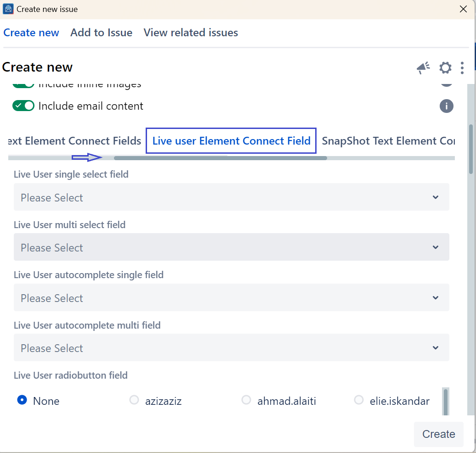Open Live User autocomplete multi field dropdown
Image resolution: width=476 pixels, height=453 pixels.
231,348
